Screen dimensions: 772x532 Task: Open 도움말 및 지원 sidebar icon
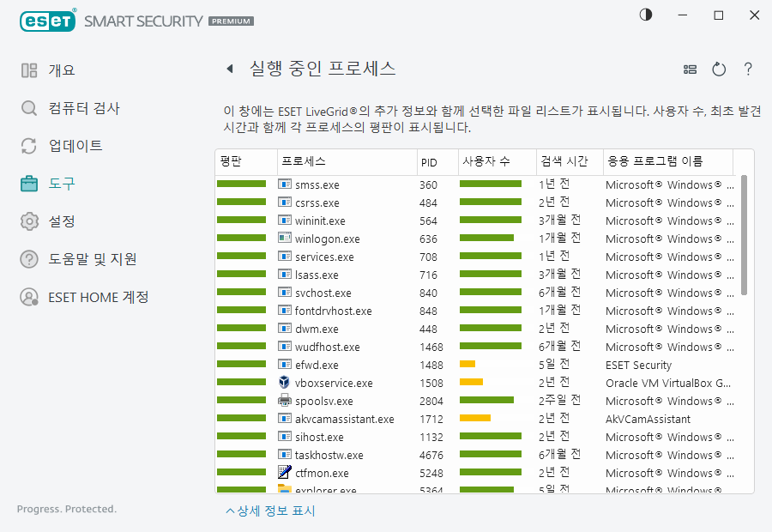click(29, 259)
